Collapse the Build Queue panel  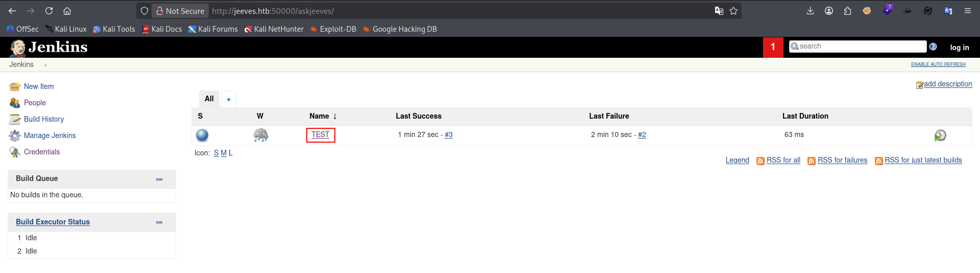pos(159,179)
